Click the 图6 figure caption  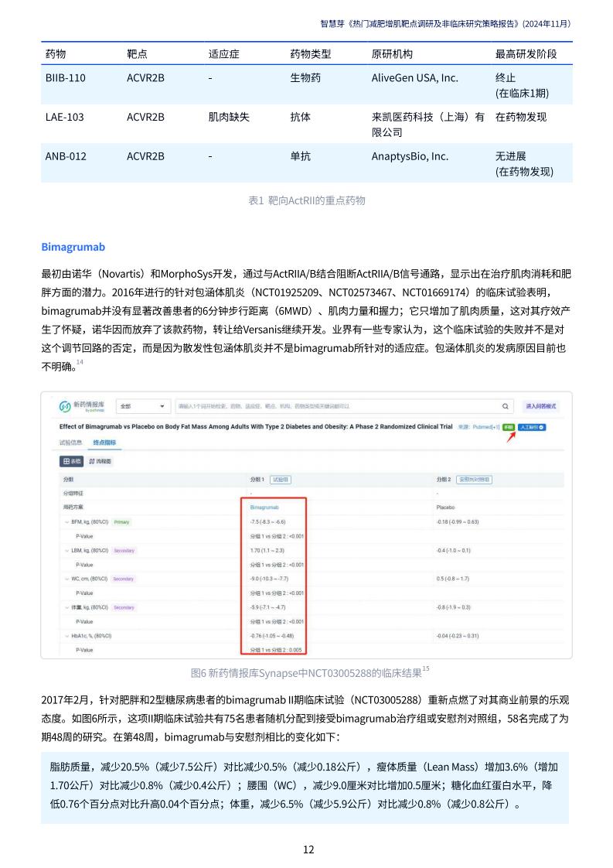pos(306,673)
